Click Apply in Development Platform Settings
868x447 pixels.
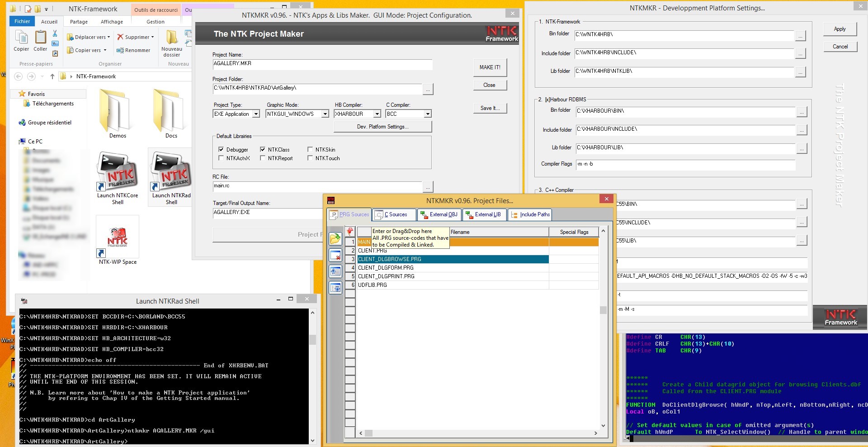point(840,29)
